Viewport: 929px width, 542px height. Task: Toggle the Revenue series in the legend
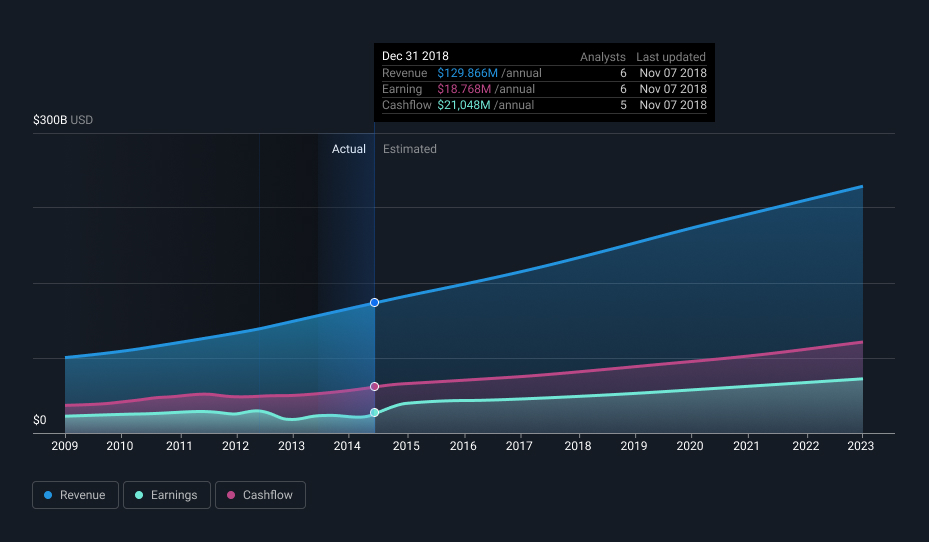[75, 495]
